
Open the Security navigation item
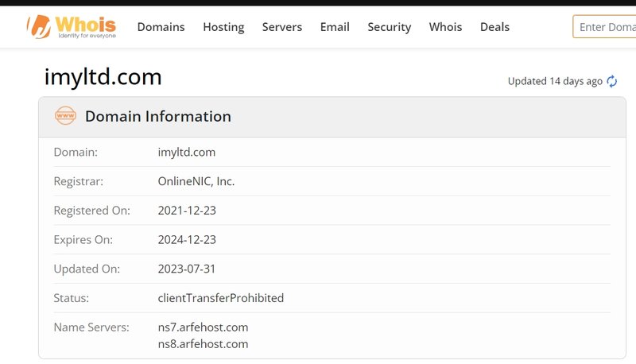click(389, 27)
